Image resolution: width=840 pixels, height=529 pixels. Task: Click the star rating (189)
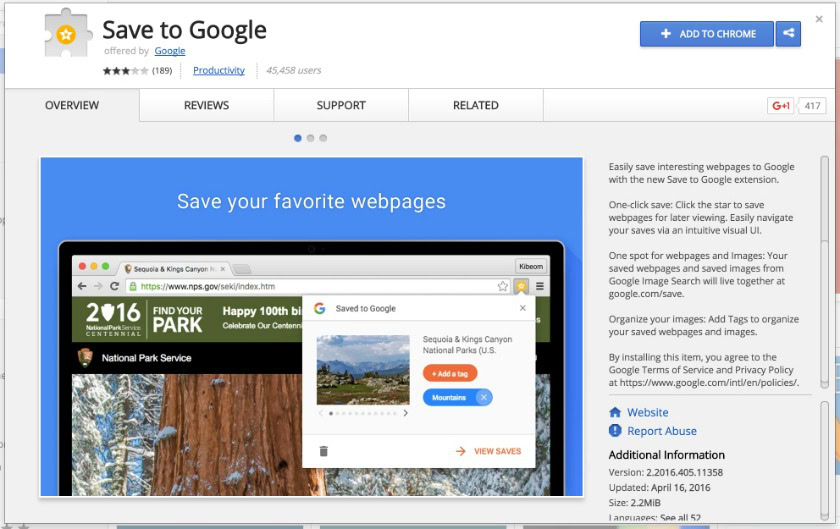(138, 70)
